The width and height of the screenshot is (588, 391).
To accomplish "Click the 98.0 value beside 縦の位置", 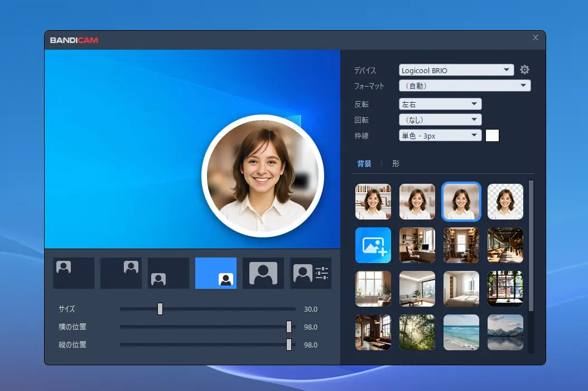I will (311, 345).
